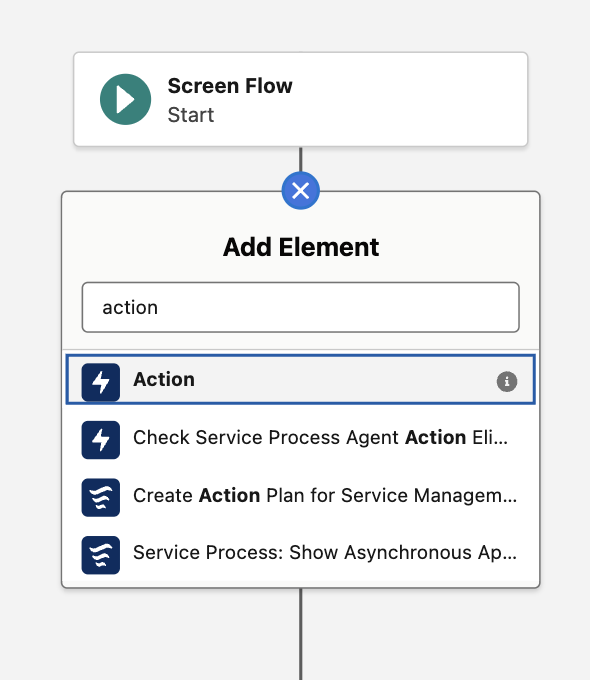The width and height of the screenshot is (590, 680).
Task: Click the connector line under Start card
Action: (x=301, y=159)
